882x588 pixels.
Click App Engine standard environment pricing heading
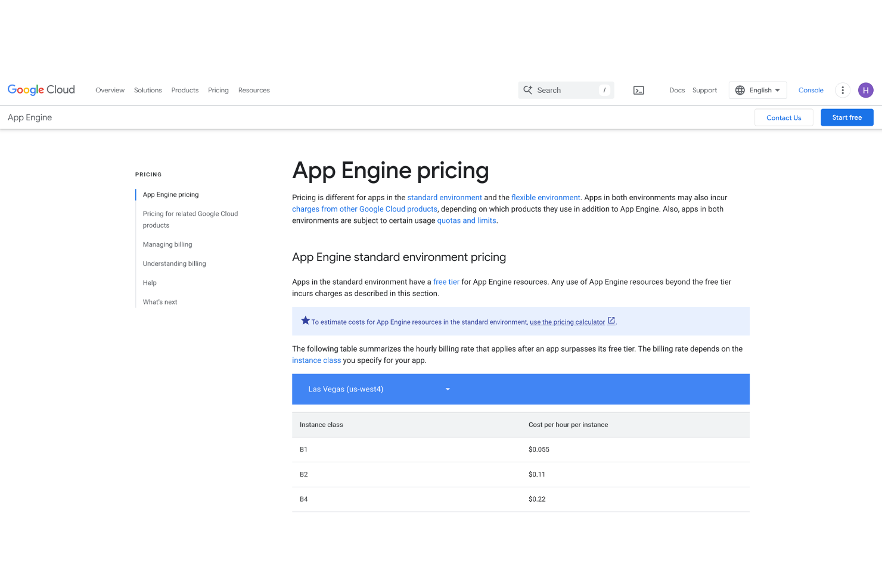(399, 257)
